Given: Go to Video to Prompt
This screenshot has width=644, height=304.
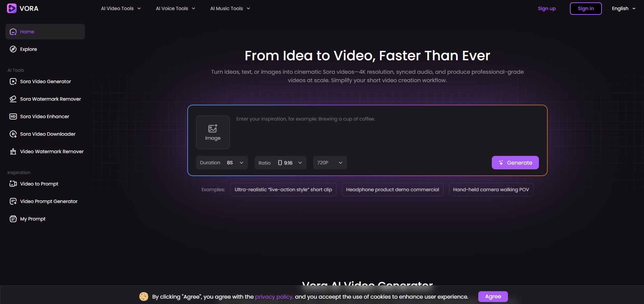Looking at the screenshot, I should [39, 184].
